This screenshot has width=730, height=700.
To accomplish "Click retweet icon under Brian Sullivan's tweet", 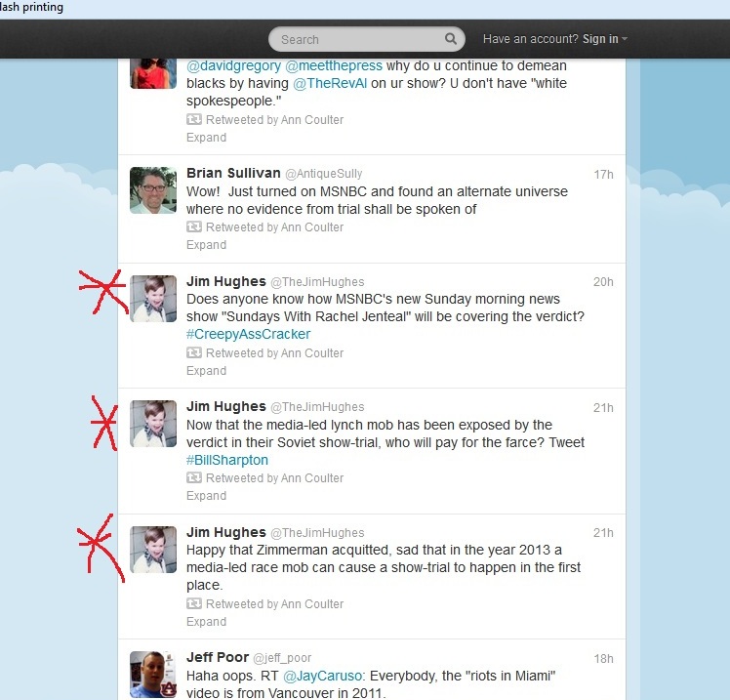I will [x=193, y=227].
